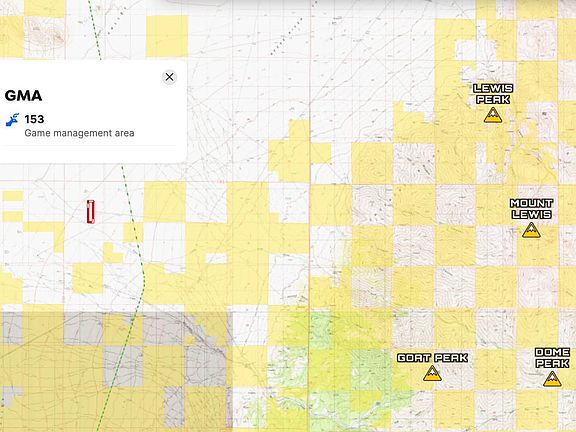Click the DOME PEAK text label
This screenshot has width=576, height=432.
coord(552,358)
